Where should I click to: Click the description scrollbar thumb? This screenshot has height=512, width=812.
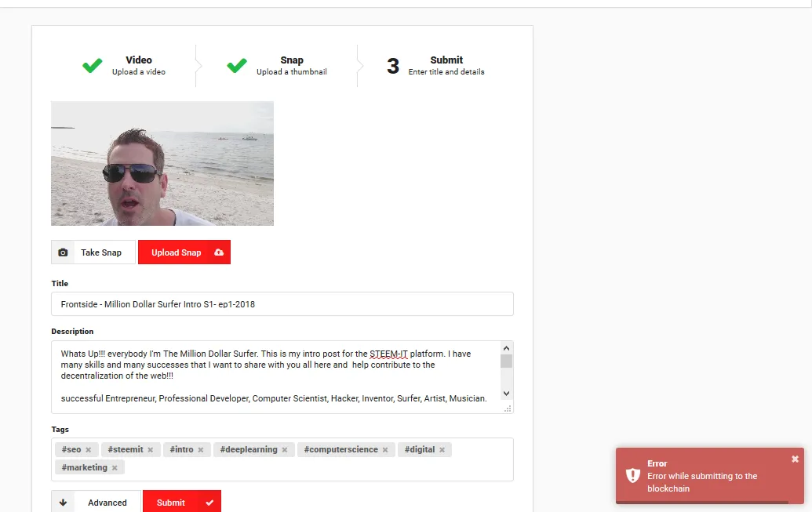coord(507,361)
